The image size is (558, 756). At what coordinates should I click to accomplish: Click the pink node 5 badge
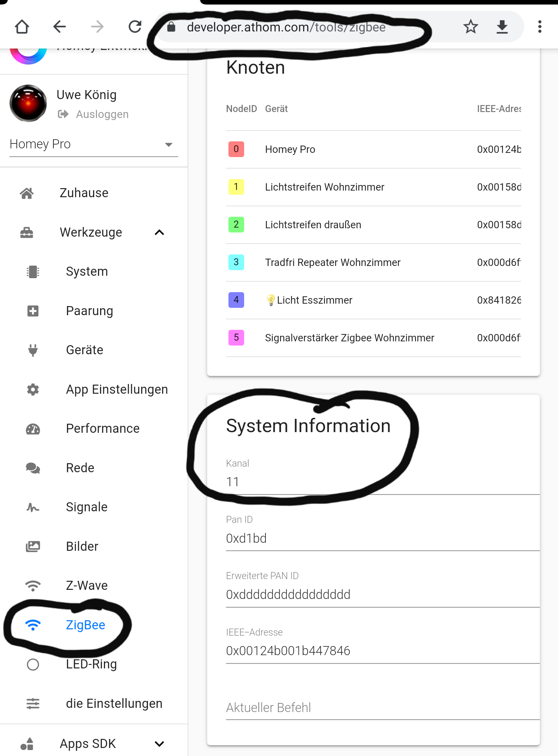(236, 338)
